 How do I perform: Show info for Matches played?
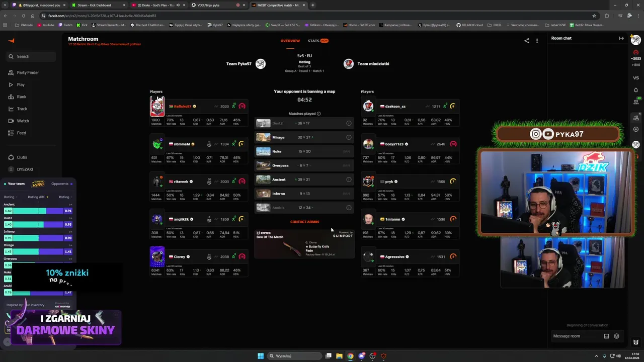(x=319, y=114)
